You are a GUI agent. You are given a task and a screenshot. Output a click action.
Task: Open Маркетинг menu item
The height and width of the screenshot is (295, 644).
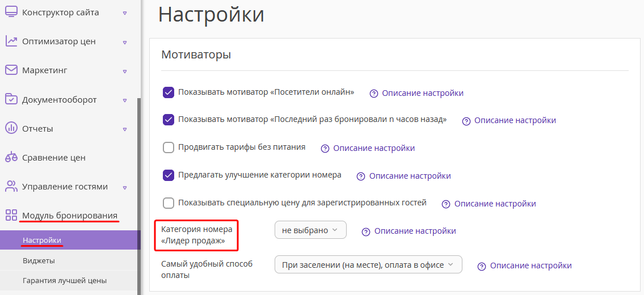(45, 70)
